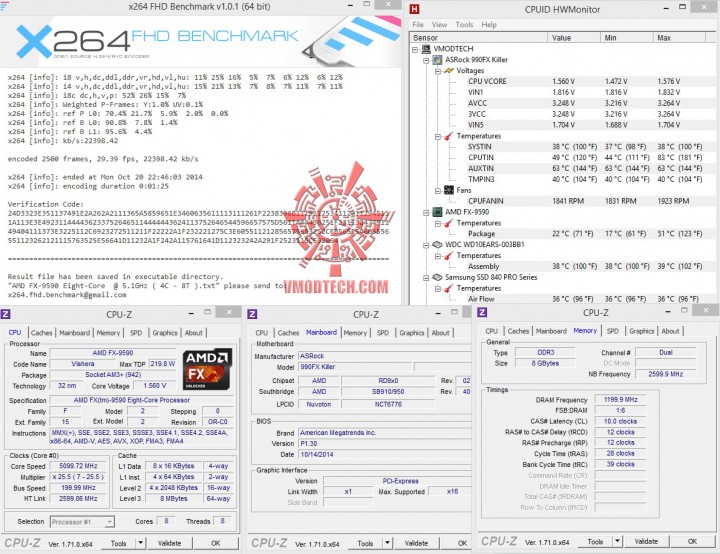
Task: Click the thermometer icon under WDC WD10EARS
Action: click(x=449, y=255)
